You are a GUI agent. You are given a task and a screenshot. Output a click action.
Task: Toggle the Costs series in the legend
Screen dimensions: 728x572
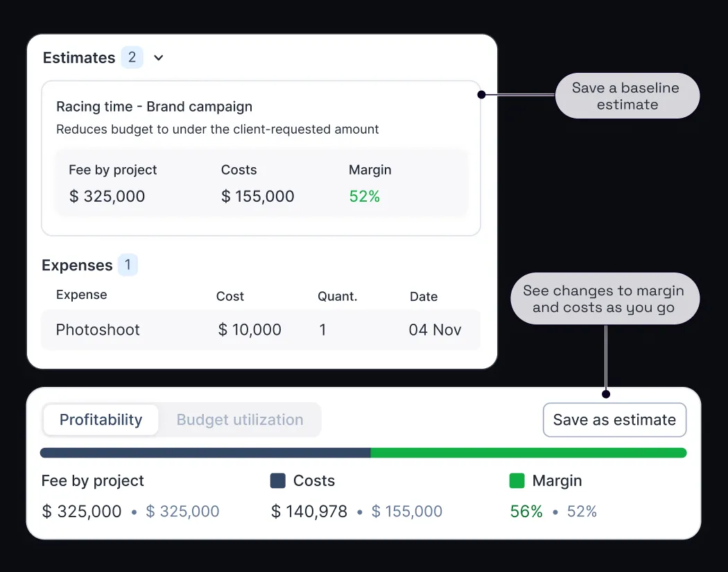277,480
